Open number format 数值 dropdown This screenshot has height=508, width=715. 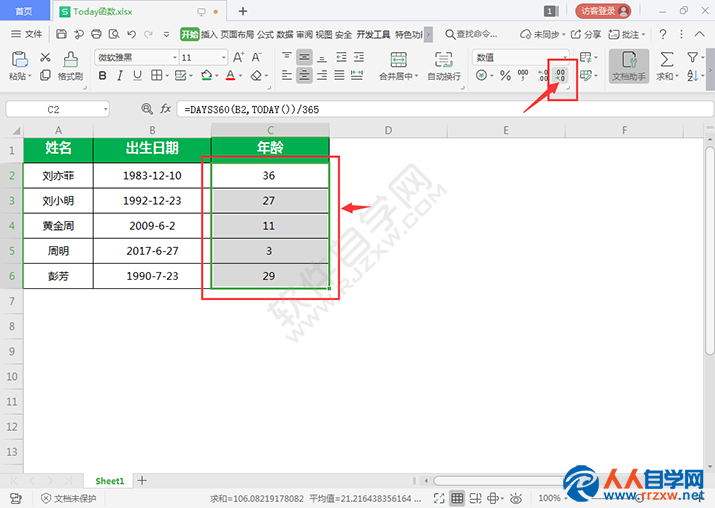565,57
